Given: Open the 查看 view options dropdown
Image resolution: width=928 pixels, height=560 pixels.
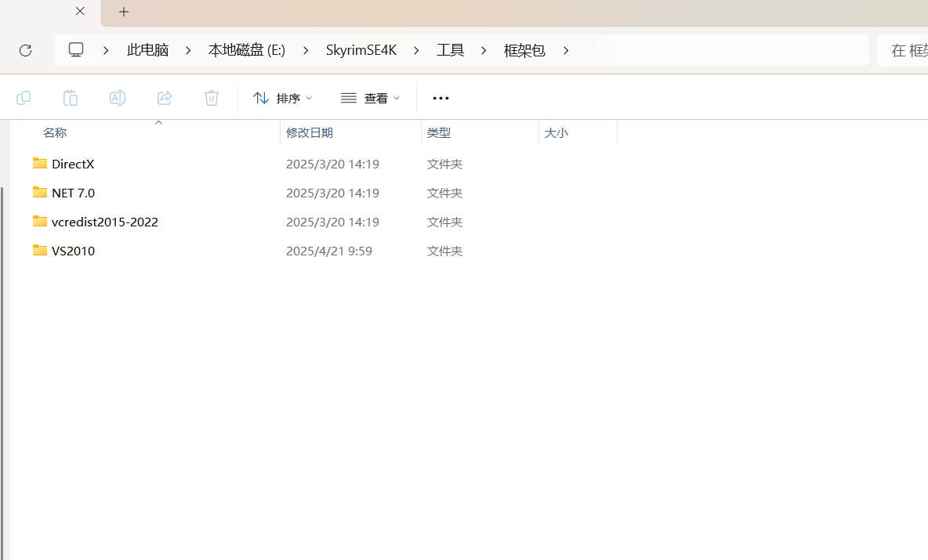Looking at the screenshot, I should pos(370,97).
